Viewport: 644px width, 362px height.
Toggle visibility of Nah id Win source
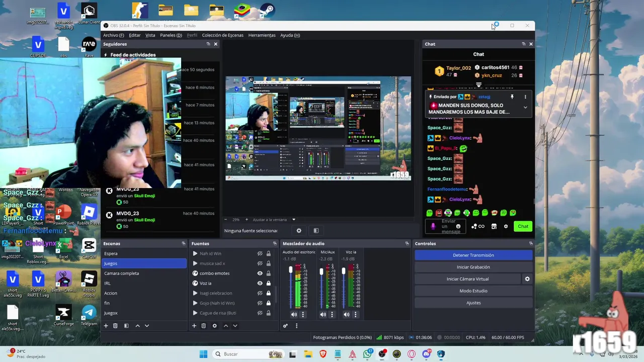[260, 253]
